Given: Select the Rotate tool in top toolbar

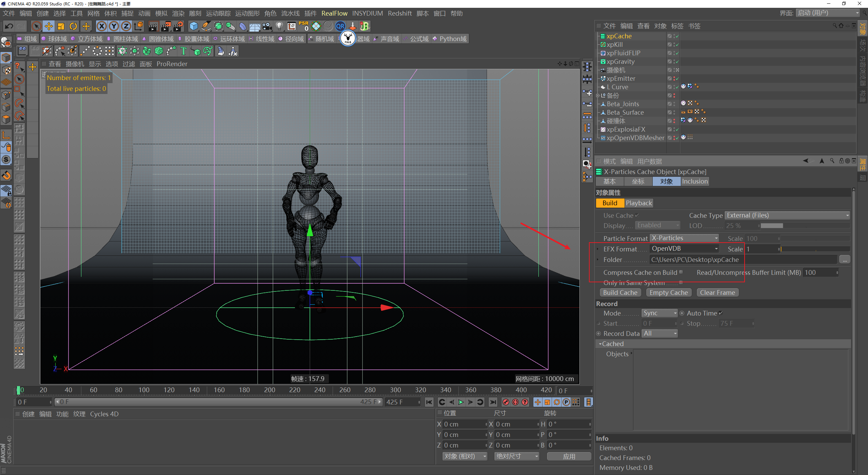Looking at the screenshot, I should click(73, 26).
